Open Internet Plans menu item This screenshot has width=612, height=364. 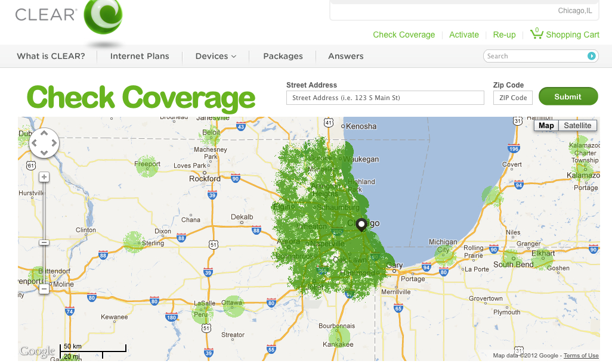[140, 56]
